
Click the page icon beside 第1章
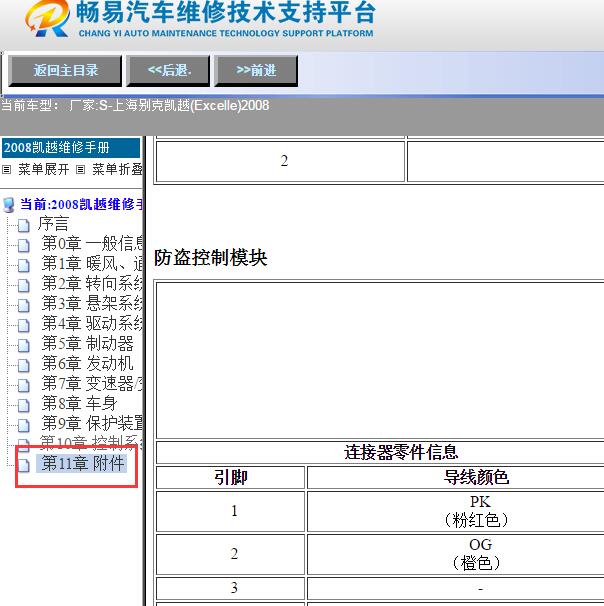pos(24,266)
